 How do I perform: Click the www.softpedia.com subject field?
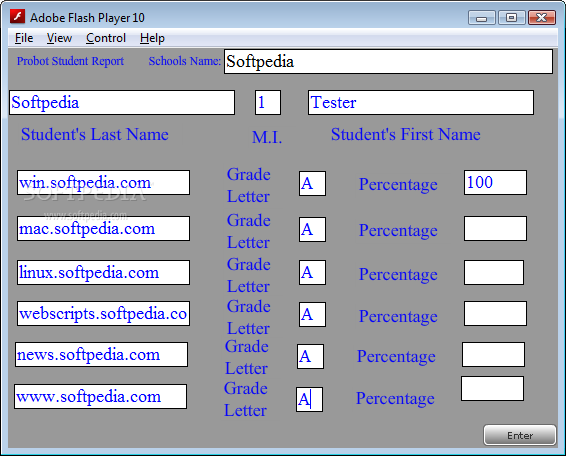coord(100,396)
